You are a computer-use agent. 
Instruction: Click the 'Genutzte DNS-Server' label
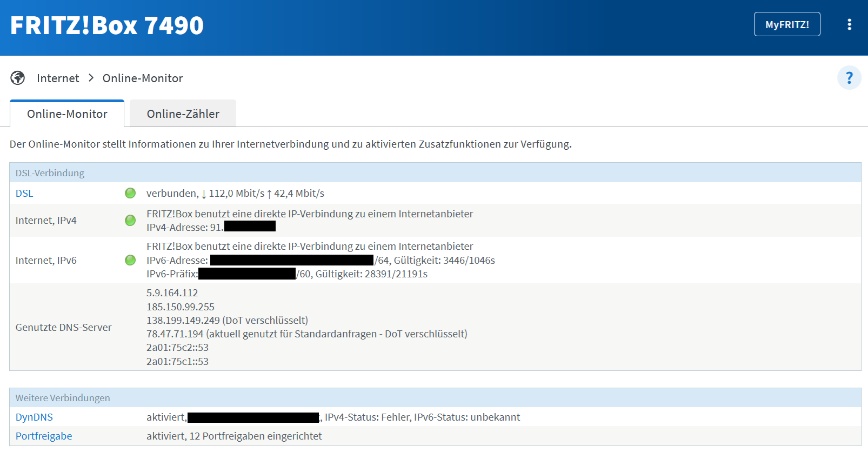pos(63,328)
